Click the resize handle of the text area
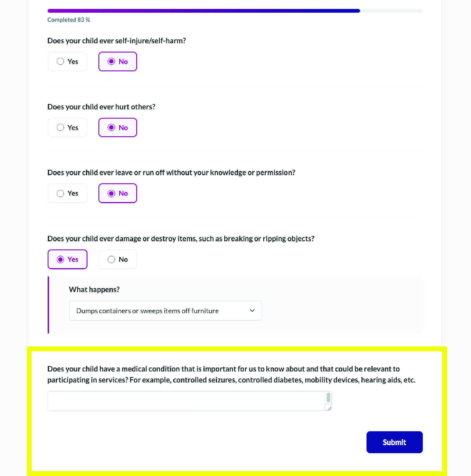Image resolution: width=471 pixels, height=476 pixels. coord(329,408)
